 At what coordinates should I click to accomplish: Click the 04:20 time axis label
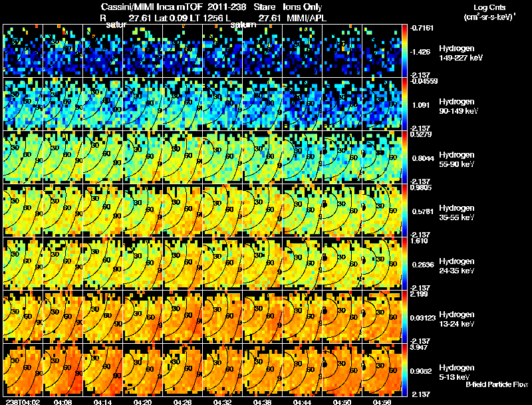pos(142,402)
